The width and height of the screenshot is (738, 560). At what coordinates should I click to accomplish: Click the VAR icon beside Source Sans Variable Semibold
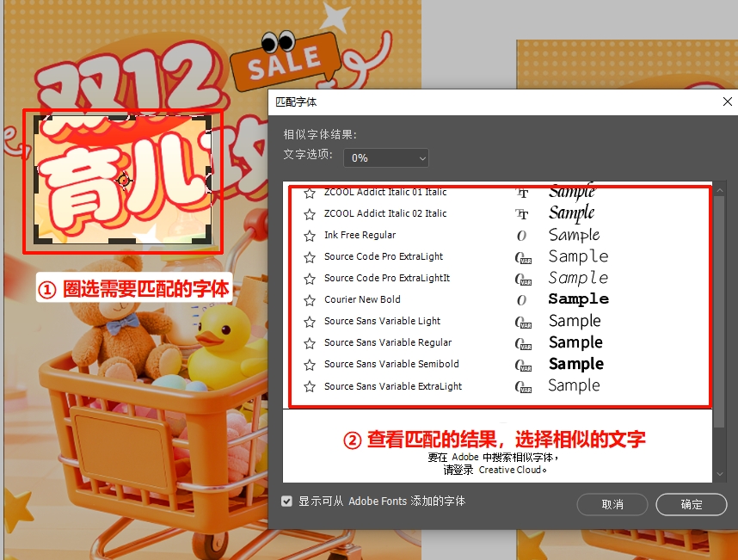522,363
